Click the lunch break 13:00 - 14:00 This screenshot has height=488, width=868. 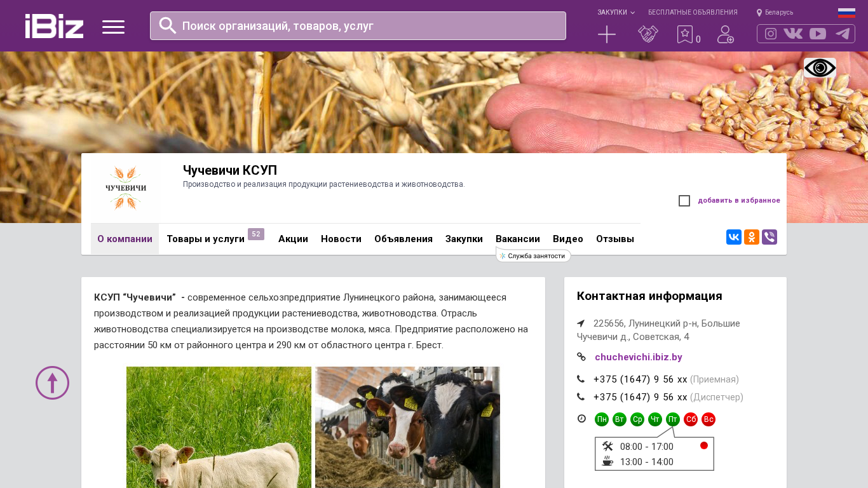pos(647,462)
